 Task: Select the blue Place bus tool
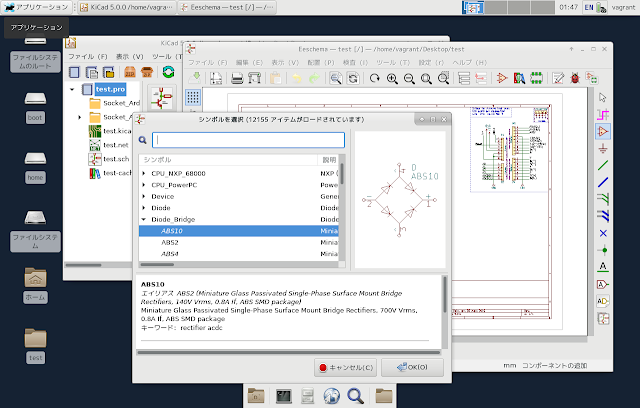click(603, 182)
